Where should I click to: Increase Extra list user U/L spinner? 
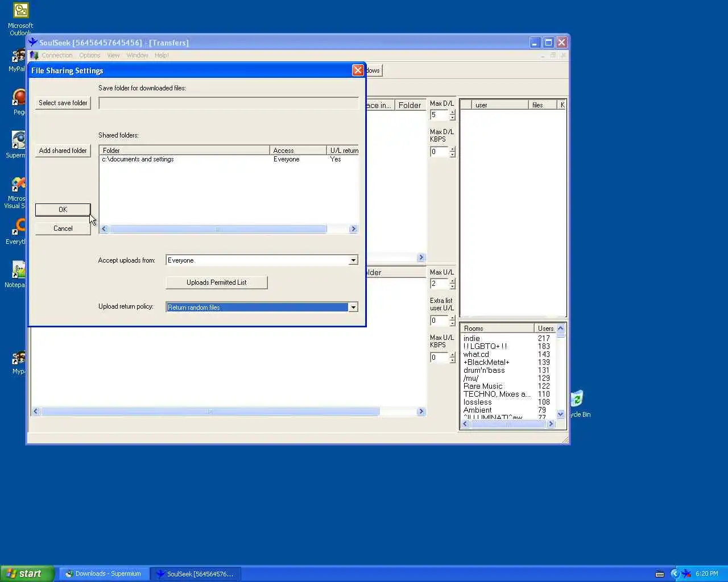(x=453, y=318)
